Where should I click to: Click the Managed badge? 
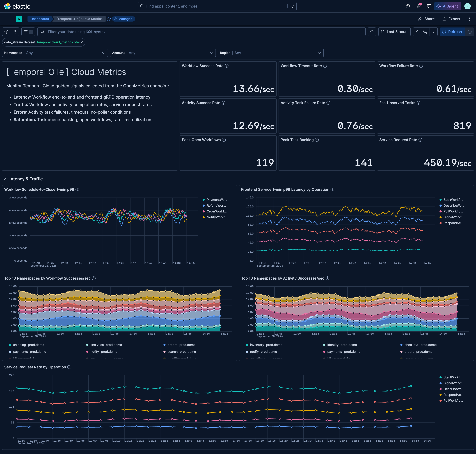coord(123,19)
